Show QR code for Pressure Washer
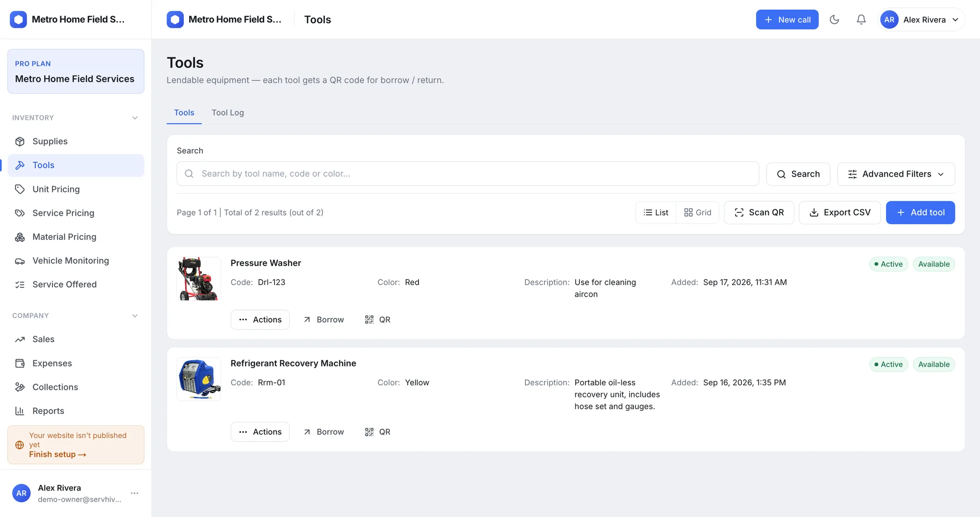Screen dimensions: 980x517 click(377, 320)
